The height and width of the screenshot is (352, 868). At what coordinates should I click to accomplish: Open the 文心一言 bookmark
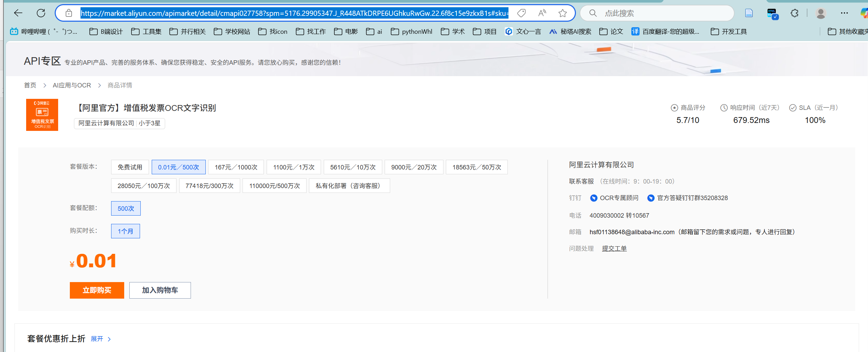[x=523, y=32]
